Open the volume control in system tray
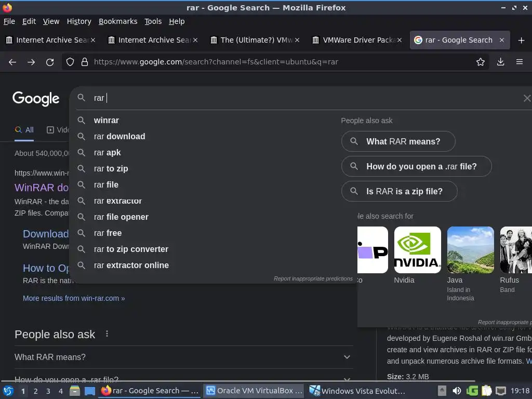This screenshot has height=399, width=532. click(457, 391)
